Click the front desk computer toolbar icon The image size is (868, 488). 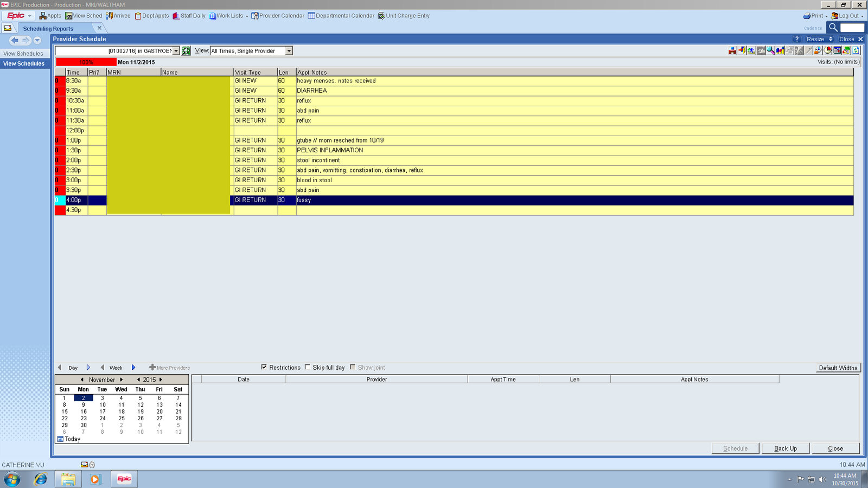point(732,50)
